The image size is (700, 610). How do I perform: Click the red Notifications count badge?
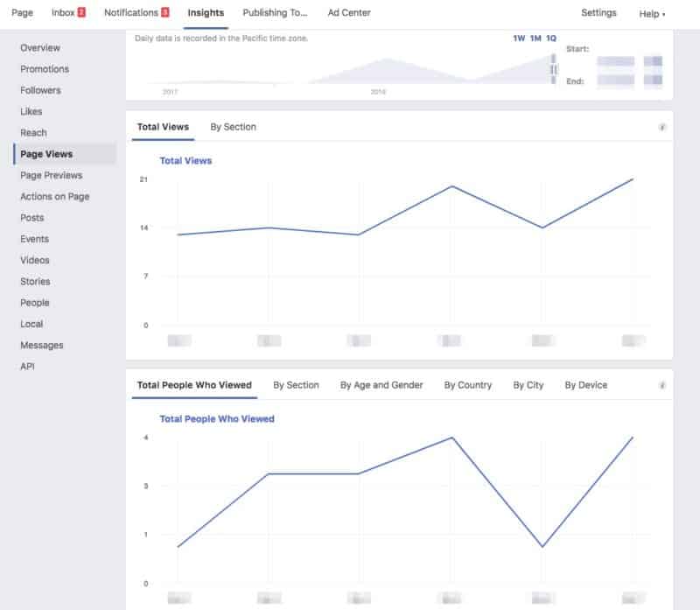[x=165, y=12]
